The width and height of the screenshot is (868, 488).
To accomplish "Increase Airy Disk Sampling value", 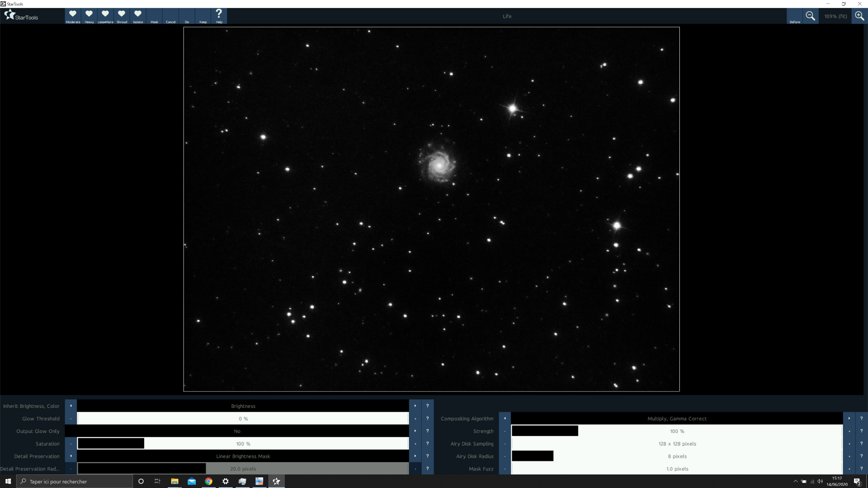I will click(x=849, y=444).
